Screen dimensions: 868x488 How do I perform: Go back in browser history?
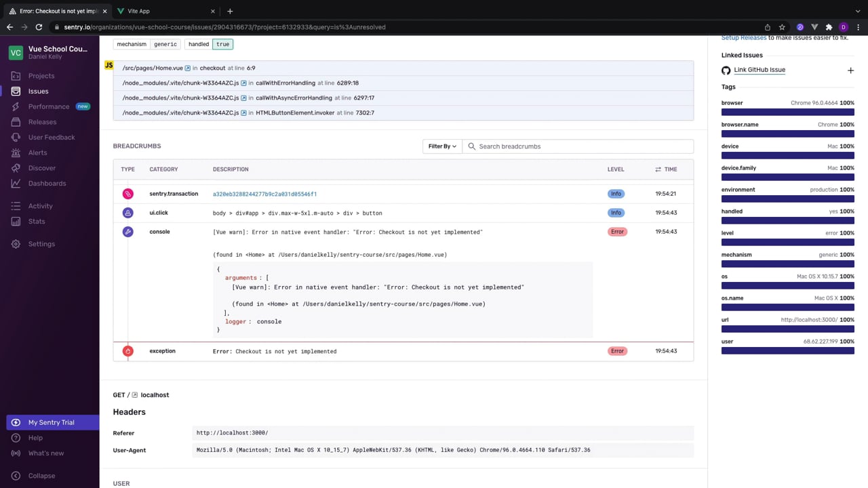[x=9, y=27]
